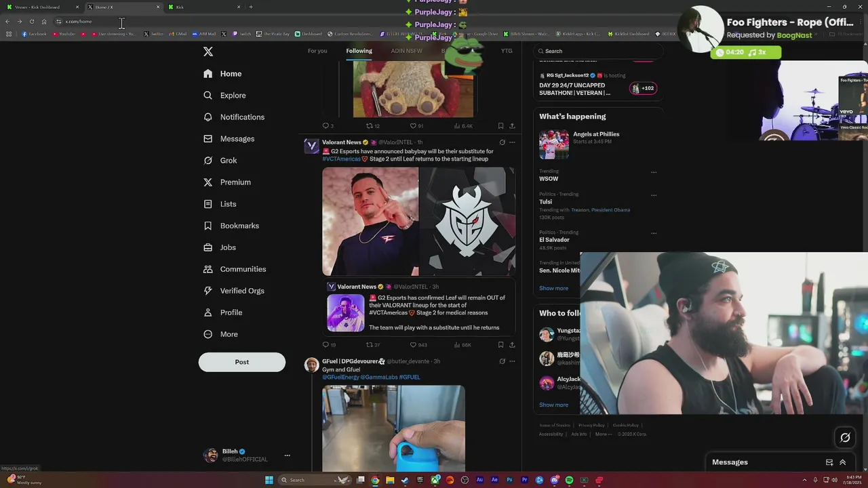Reply to the teddy bear post
The image size is (868, 488).
(x=325, y=126)
